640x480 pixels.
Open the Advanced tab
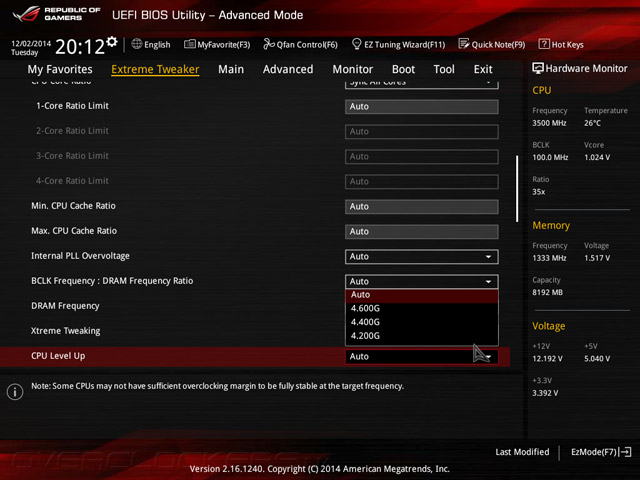288,69
